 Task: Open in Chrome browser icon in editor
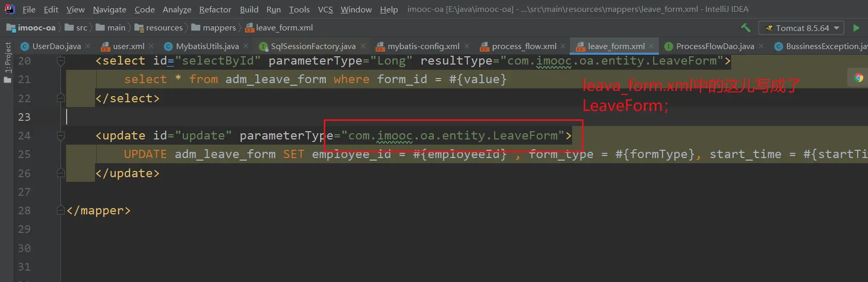(859, 78)
